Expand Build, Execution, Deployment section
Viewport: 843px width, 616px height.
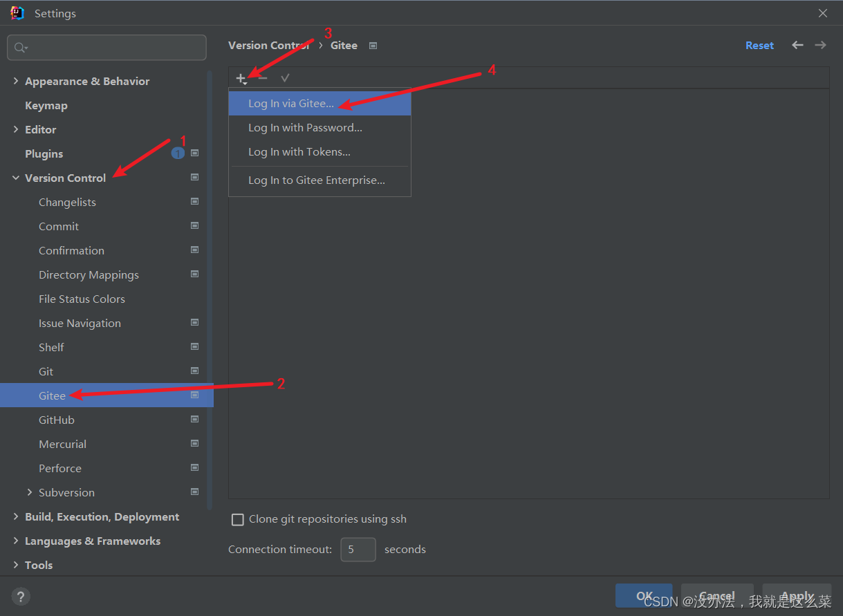[x=16, y=516]
